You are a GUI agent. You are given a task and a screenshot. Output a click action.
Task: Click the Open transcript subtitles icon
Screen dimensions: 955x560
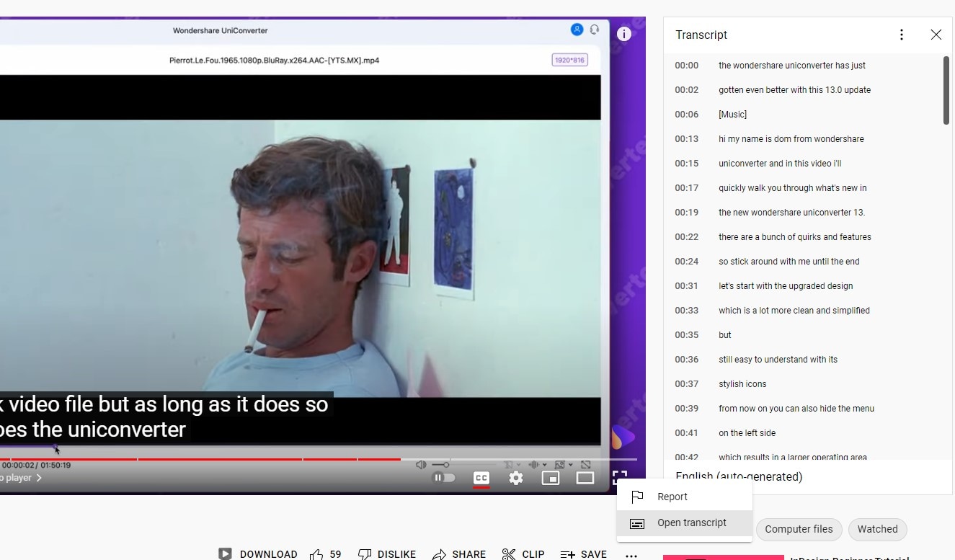[637, 523]
